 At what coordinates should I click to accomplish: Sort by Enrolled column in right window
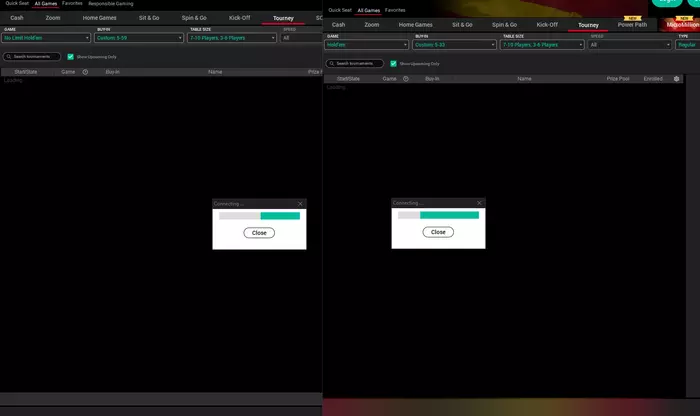point(653,79)
